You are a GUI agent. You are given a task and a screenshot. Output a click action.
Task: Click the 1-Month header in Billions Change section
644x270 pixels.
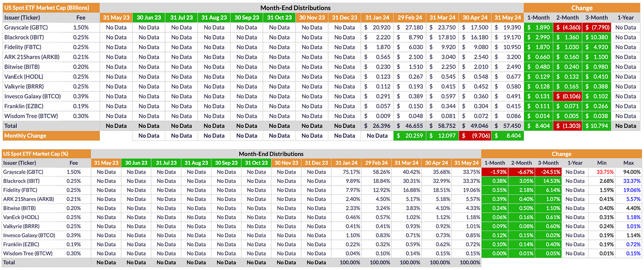[x=538, y=18]
